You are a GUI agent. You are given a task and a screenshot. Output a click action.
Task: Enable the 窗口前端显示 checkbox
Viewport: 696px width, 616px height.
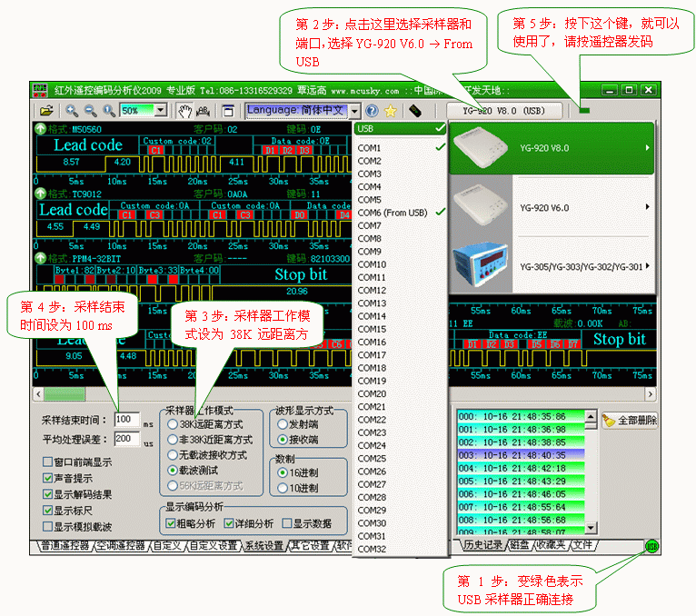point(48,462)
